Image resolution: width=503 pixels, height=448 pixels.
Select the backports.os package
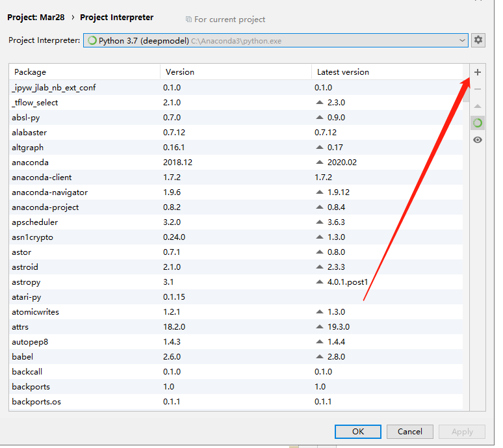[236, 402]
